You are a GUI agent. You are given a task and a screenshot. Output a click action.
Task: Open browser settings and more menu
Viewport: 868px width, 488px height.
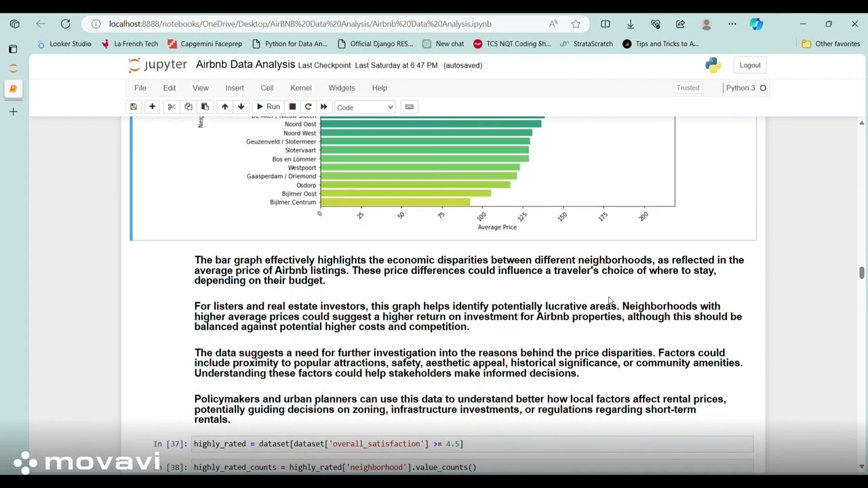(x=732, y=24)
